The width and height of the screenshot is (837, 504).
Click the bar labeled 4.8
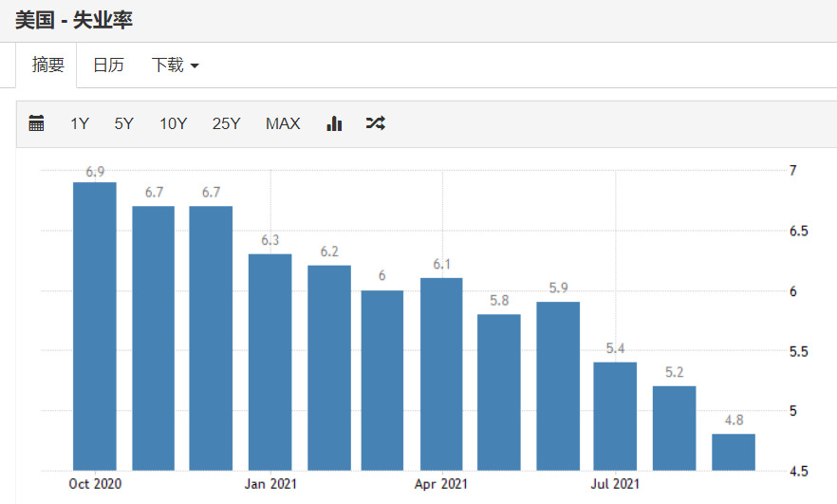[x=734, y=452]
